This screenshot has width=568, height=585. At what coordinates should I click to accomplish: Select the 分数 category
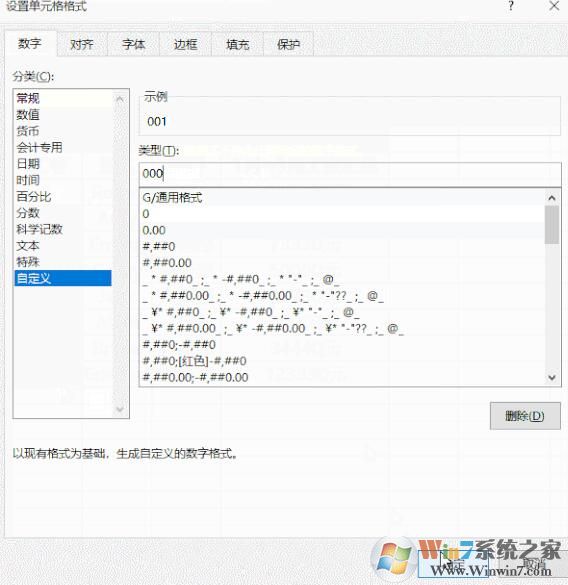[x=63, y=213]
